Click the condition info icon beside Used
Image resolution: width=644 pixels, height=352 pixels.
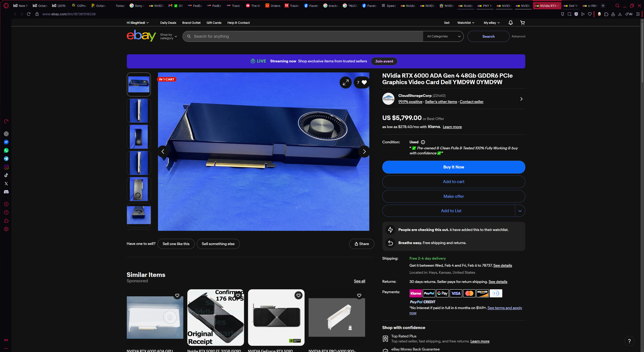(x=423, y=142)
